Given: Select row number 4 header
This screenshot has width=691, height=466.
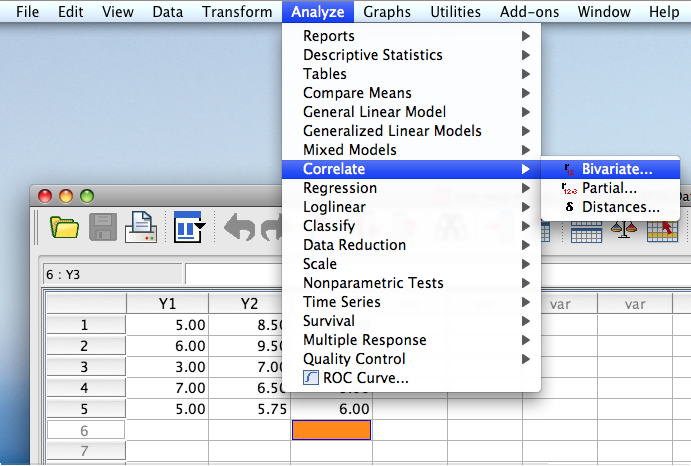Looking at the screenshot, I should (x=86, y=388).
